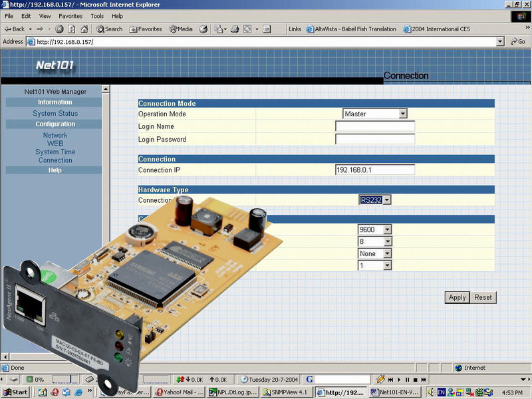This screenshot has height=399, width=532.
Task: Click the Apply button
Action: [x=457, y=297]
